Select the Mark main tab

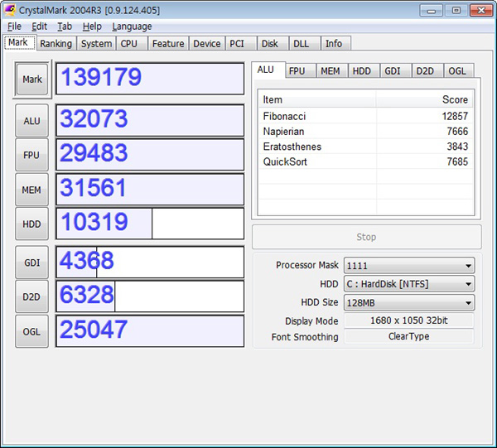coord(18,42)
